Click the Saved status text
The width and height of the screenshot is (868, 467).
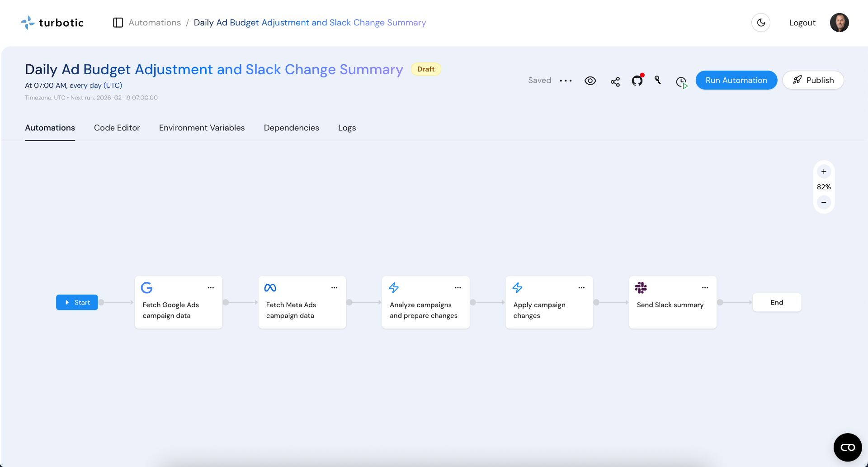(539, 81)
